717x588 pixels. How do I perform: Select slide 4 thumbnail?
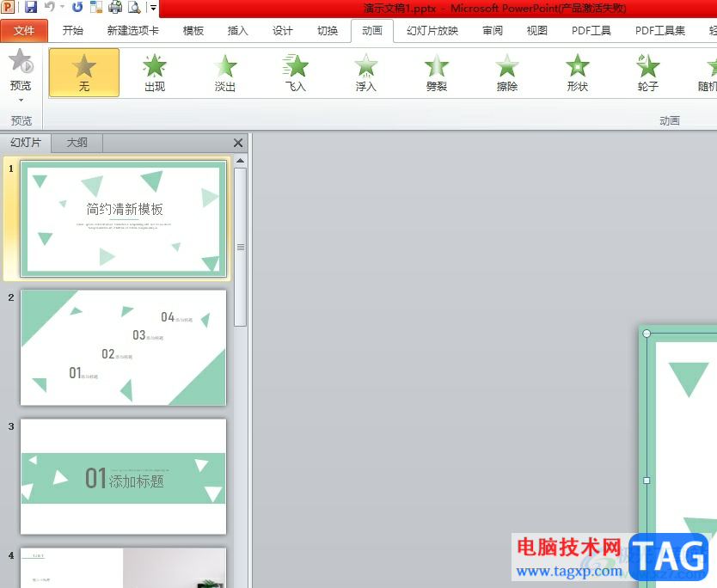[124, 568]
